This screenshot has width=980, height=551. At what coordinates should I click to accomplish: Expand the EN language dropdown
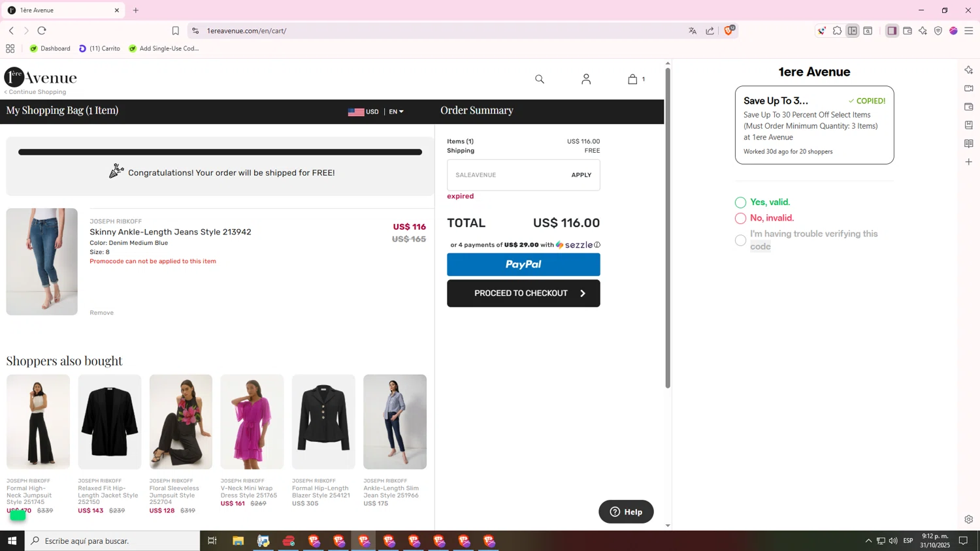point(396,112)
